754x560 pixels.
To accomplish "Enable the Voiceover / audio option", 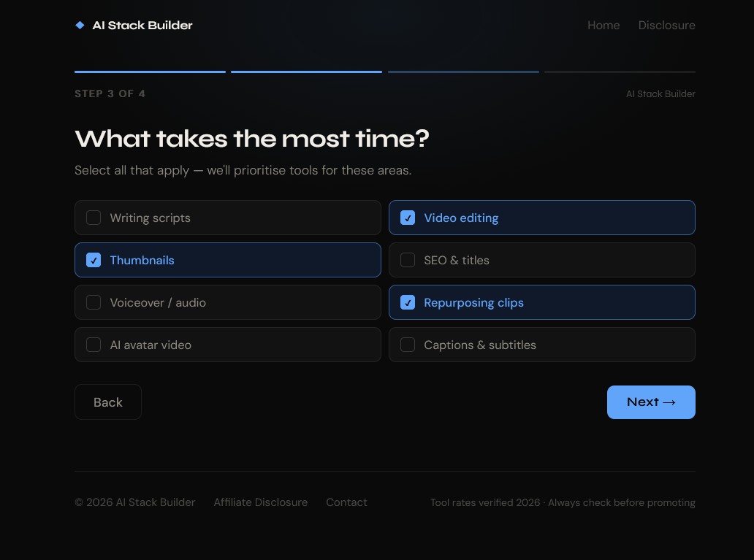I will (x=94, y=302).
